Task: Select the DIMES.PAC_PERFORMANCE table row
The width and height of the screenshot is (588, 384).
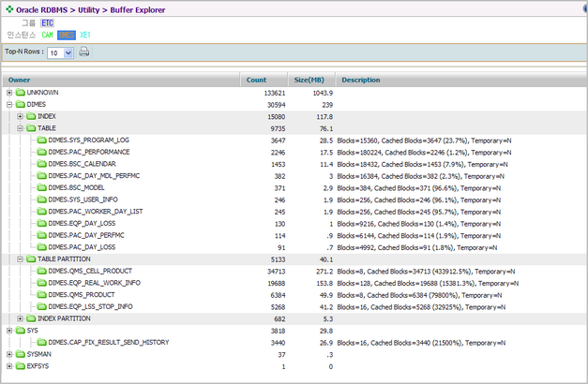Action: click(x=89, y=152)
